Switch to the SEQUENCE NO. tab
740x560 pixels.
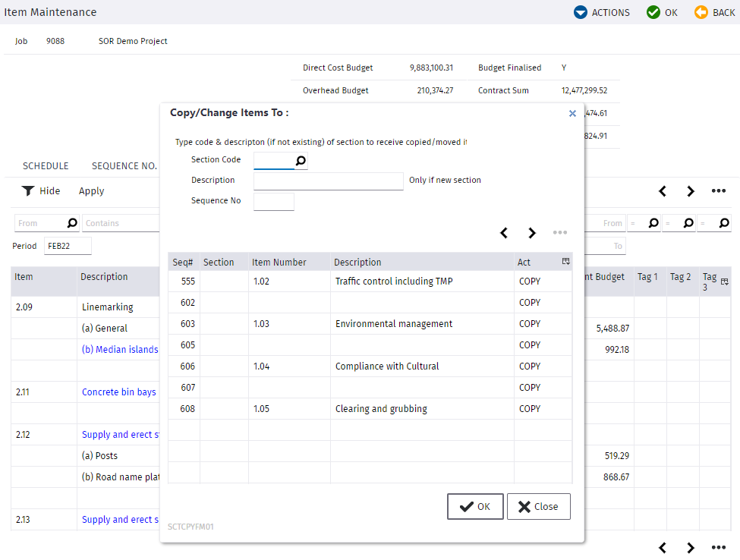point(124,166)
